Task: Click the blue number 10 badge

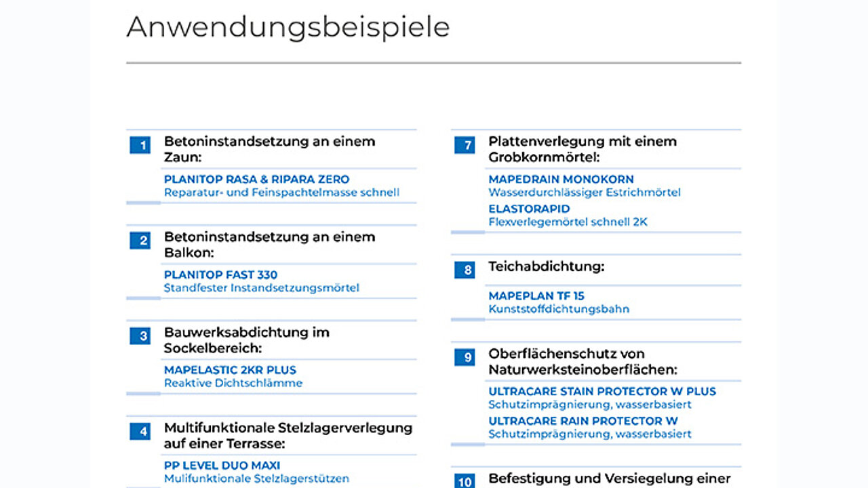Action: coord(465,481)
